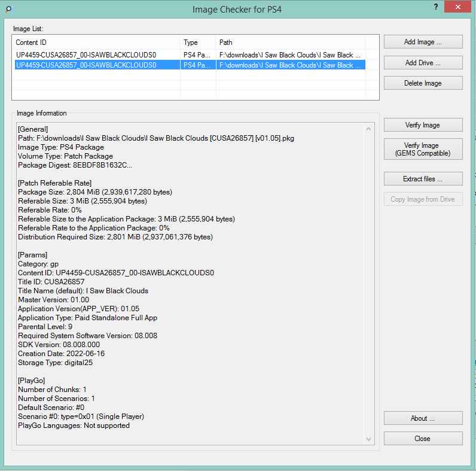
Task: Click the Scenario #0 Single Player line
Action: click(81, 417)
